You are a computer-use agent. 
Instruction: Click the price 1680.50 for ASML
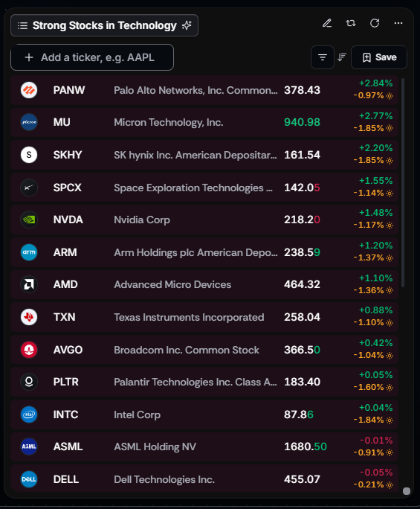(x=306, y=446)
